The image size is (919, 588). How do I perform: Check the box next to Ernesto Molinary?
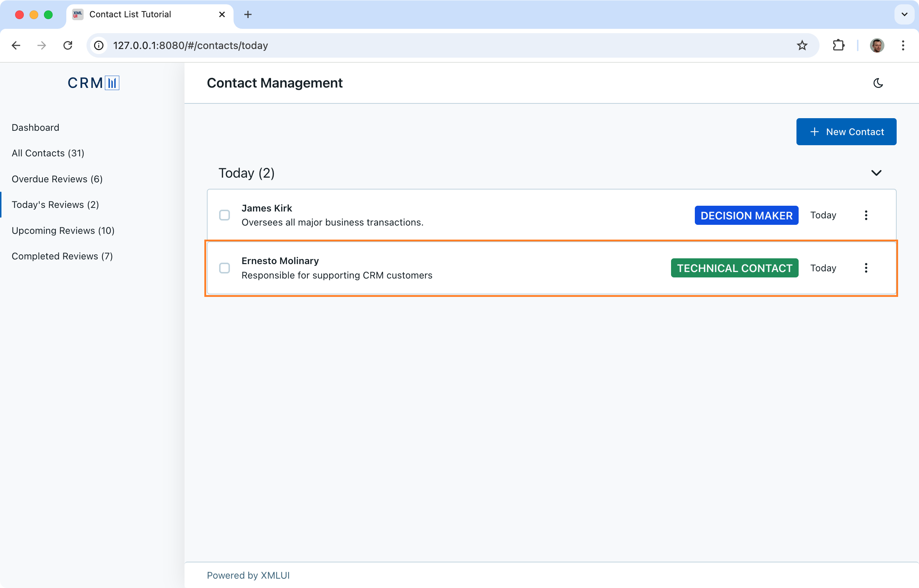click(x=225, y=268)
